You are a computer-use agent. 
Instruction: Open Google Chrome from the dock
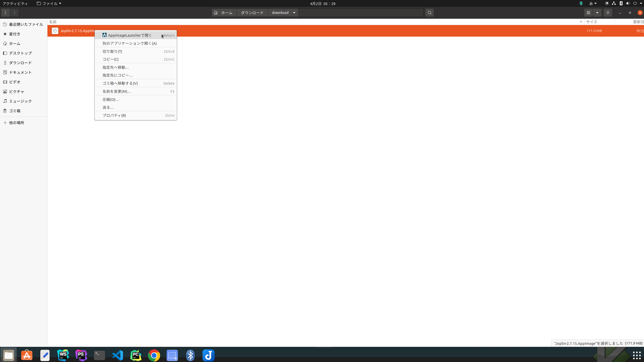(x=154, y=355)
